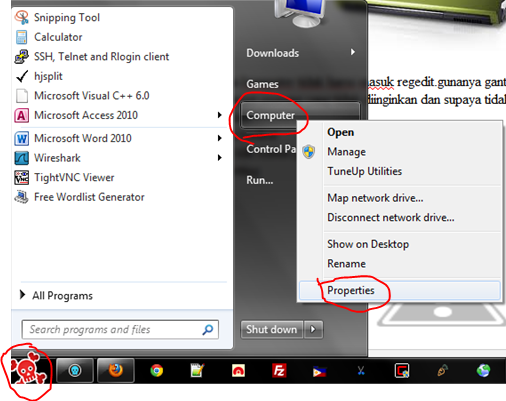Click the flag icon on taskbar
This screenshot has width=506, height=401.
(x=320, y=371)
